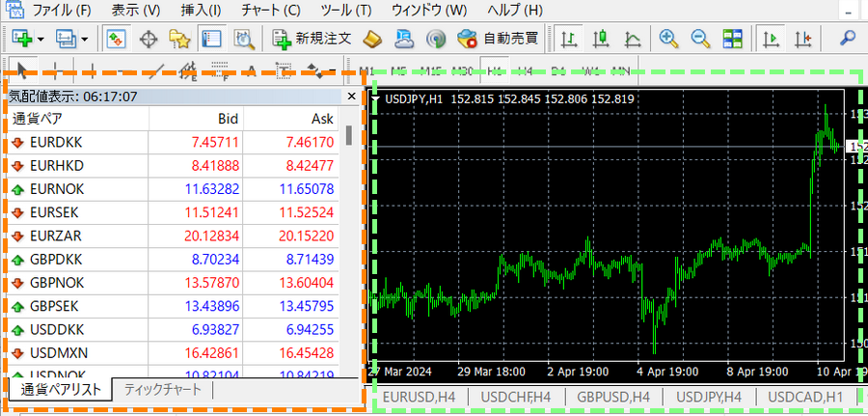Open the Strategy Tester magnifier icon
The image size is (868, 416).
tap(244, 39)
